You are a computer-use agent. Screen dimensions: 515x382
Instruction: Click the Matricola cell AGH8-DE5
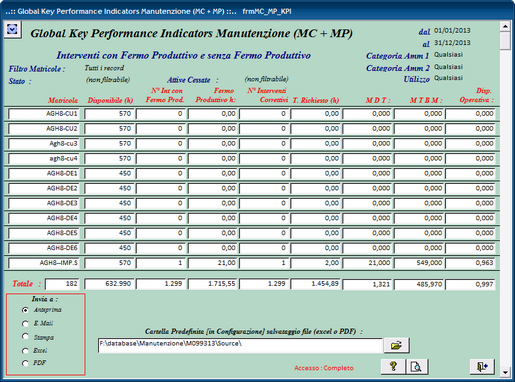44,233
